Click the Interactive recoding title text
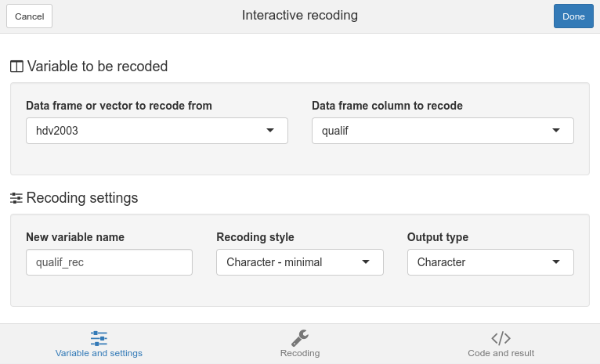Image resolution: width=600 pixels, height=364 pixels. (x=300, y=15)
